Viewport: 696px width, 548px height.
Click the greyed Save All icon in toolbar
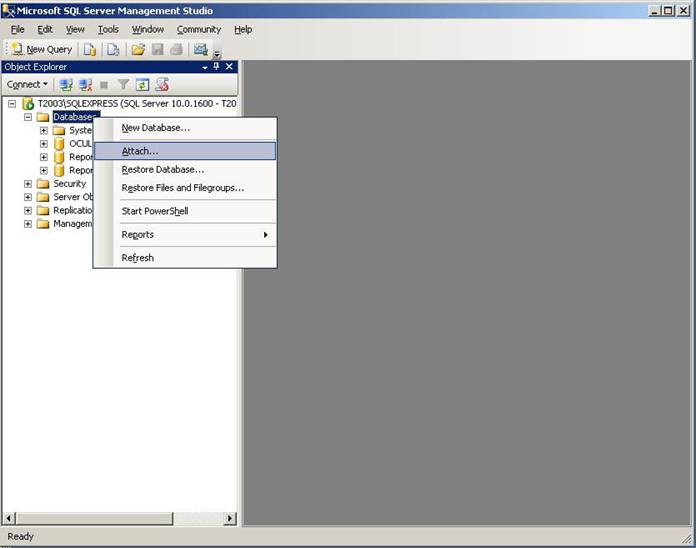(x=176, y=49)
